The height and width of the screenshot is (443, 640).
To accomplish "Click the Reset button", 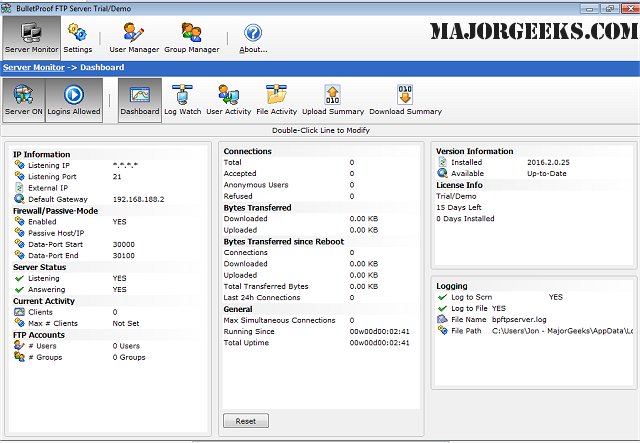I will point(246,421).
